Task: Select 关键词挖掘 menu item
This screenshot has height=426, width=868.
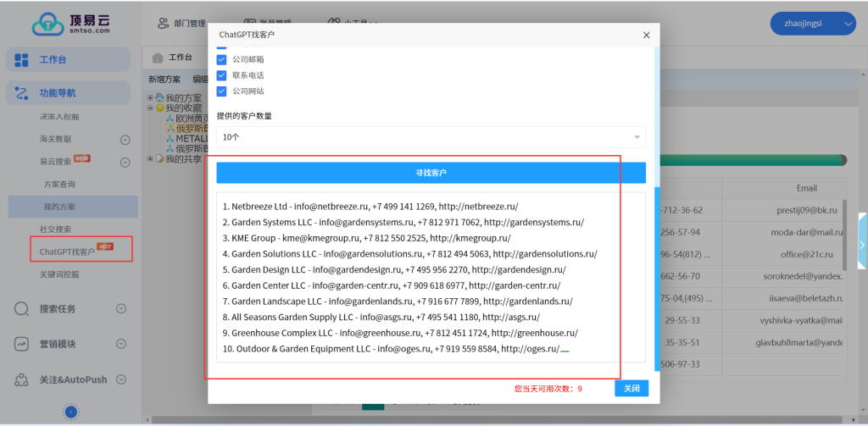Action: [x=59, y=274]
